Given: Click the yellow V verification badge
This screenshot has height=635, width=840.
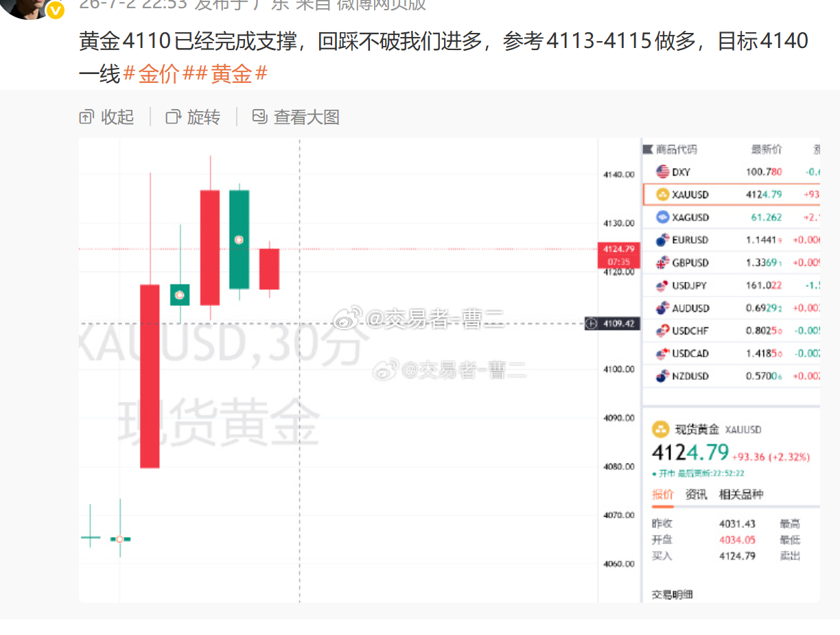Looking at the screenshot, I should [55, 10].
